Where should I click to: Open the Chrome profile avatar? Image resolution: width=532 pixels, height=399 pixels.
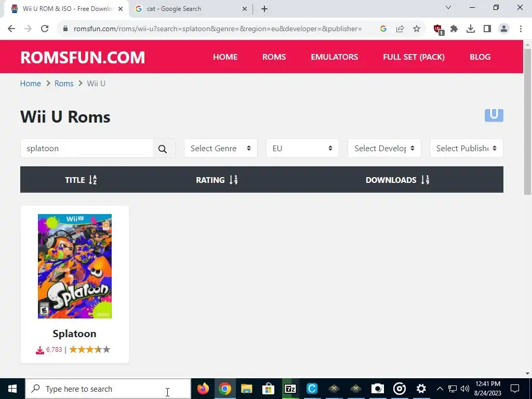pos(504,29)
